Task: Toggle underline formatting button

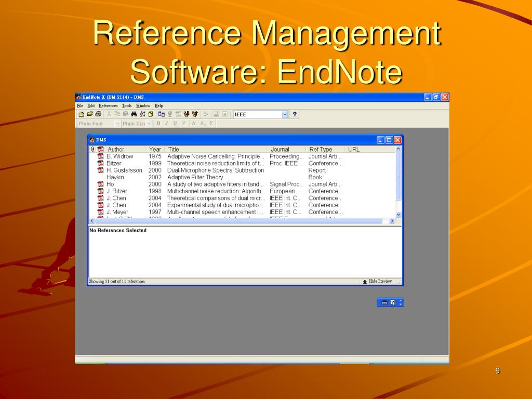Action: pyautogui.click(x=175, y=123)
